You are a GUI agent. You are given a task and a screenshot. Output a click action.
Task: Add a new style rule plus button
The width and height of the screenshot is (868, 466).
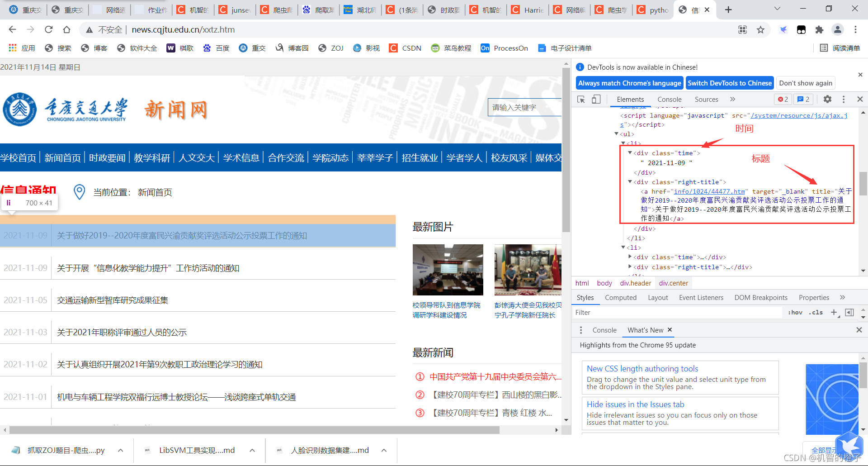coord(835,312)
